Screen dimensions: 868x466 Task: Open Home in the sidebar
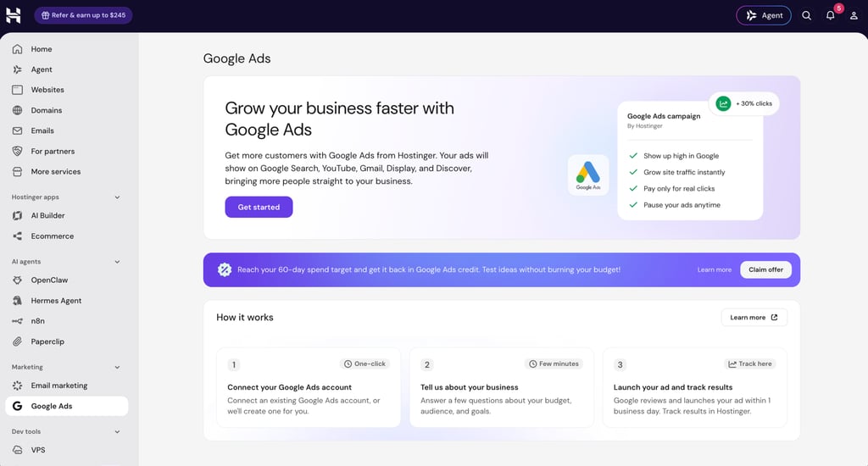tap(66, 48)
